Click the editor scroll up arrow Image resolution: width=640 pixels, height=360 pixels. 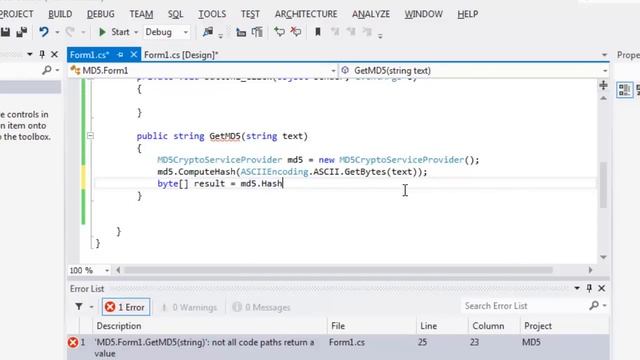603,98
